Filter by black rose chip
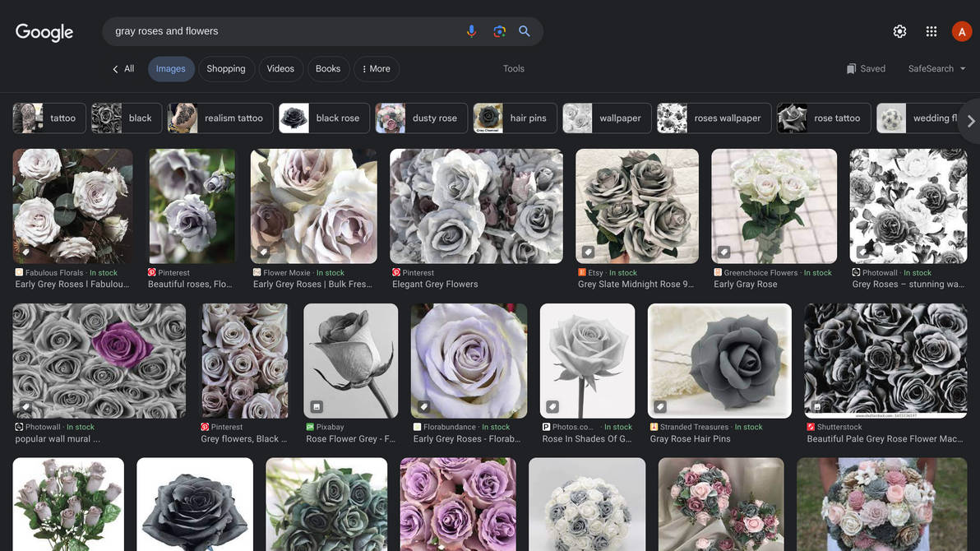Viewport: 980px width, 551px height. click(x=325, y=118)
